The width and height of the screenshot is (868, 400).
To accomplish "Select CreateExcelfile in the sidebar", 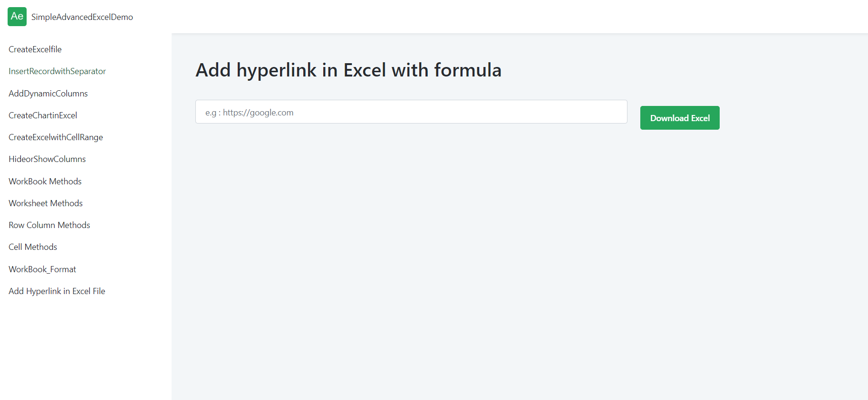I will click(35, 49).
